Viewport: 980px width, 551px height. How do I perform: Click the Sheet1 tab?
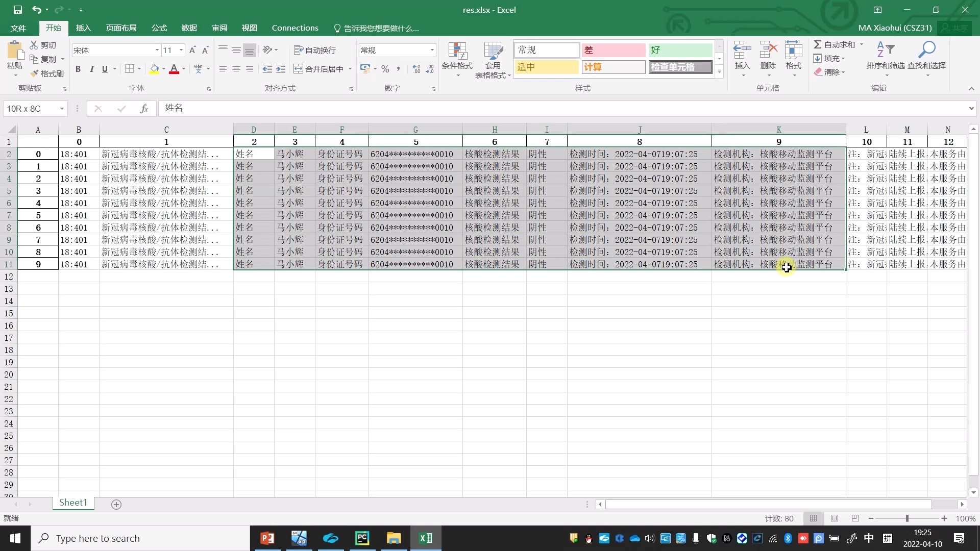point(72,503)
